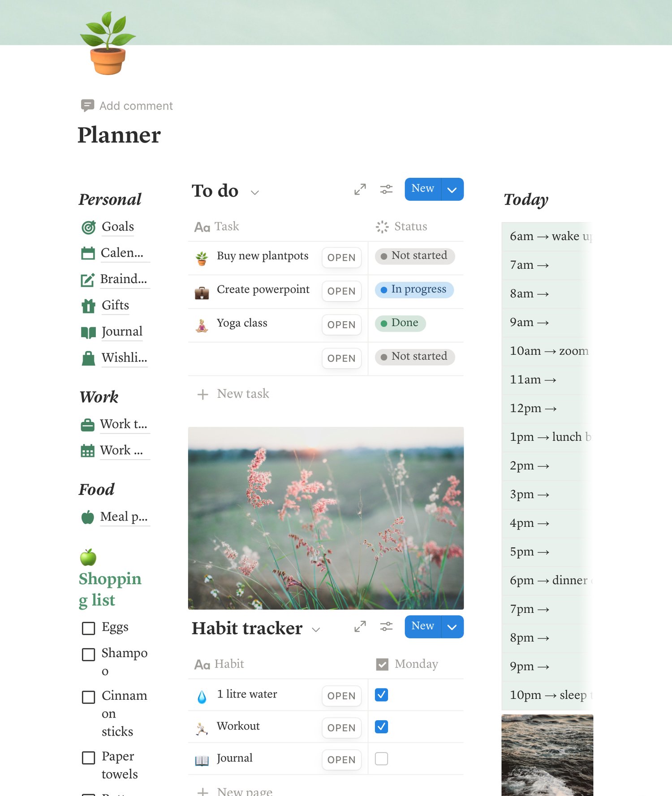This screenshot has width=672, height=796.
Task: Open view settings sliders icon for To do
Action: tap(386, 189)
